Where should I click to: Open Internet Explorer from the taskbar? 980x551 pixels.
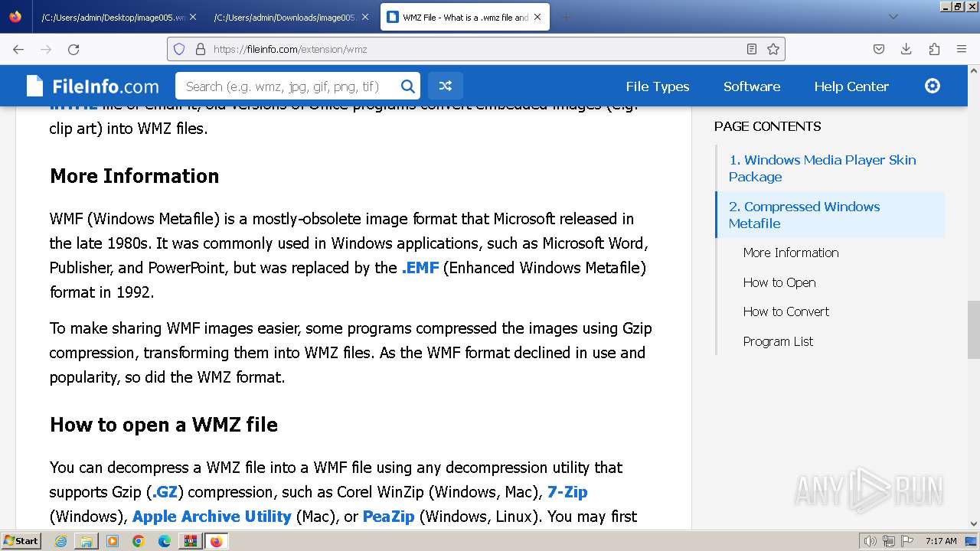click(61, 541)
